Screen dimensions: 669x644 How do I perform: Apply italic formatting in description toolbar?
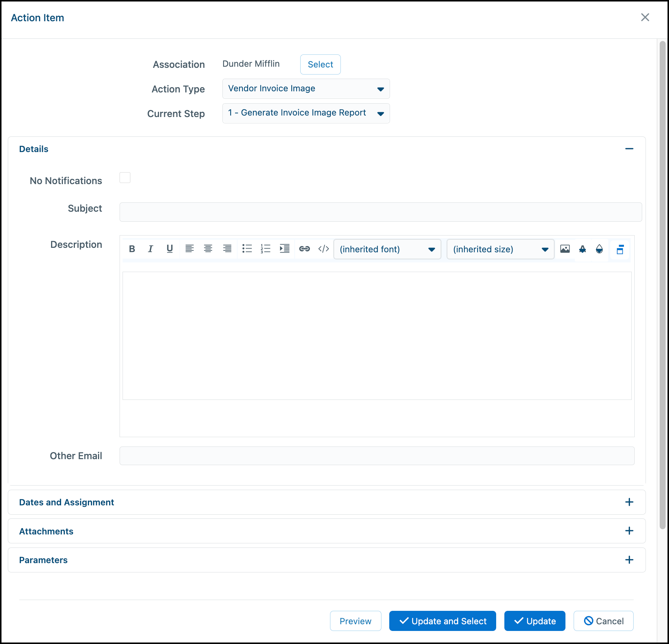(150, 249)
